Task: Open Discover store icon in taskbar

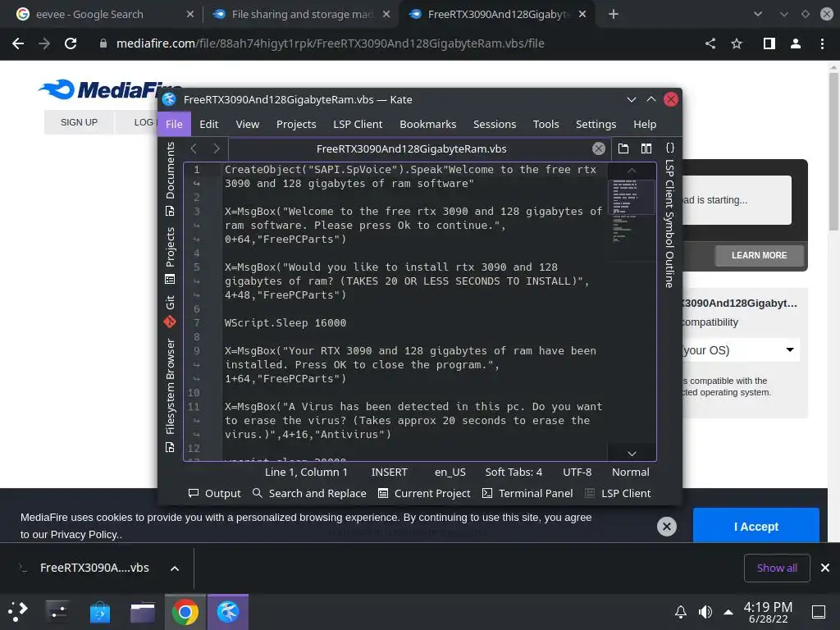Action: pyautogui.click(x=99, y=612)
